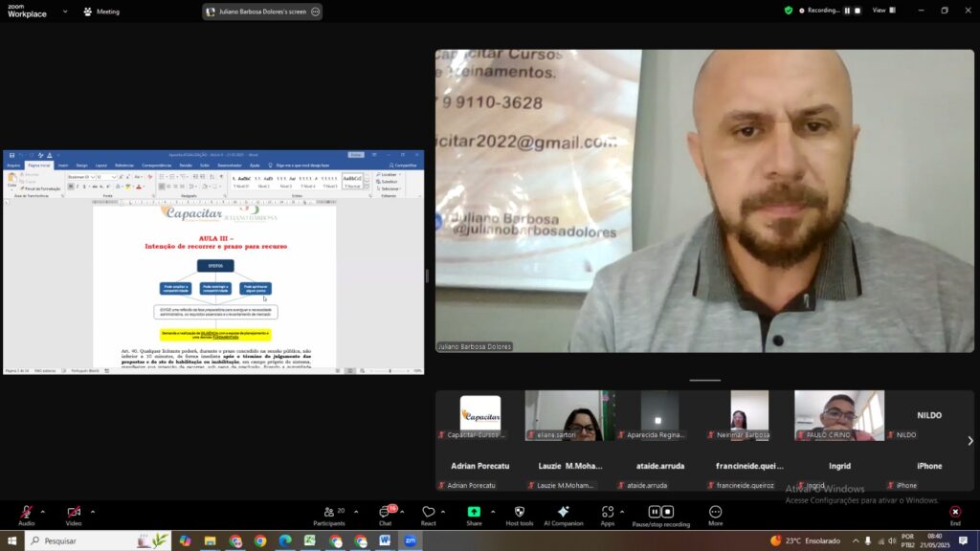Stop recording using the top bar stop icon

pyautogui.click(x=857, y=11)
